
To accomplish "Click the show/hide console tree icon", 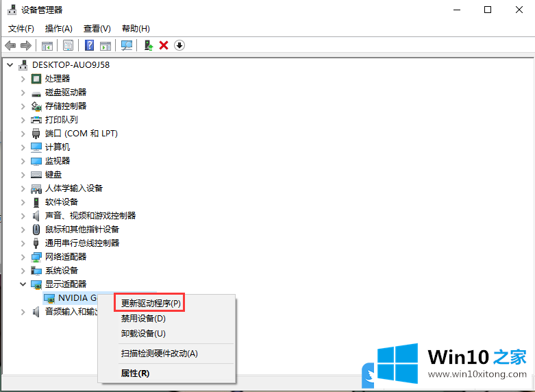I will (x=47, y=45).
